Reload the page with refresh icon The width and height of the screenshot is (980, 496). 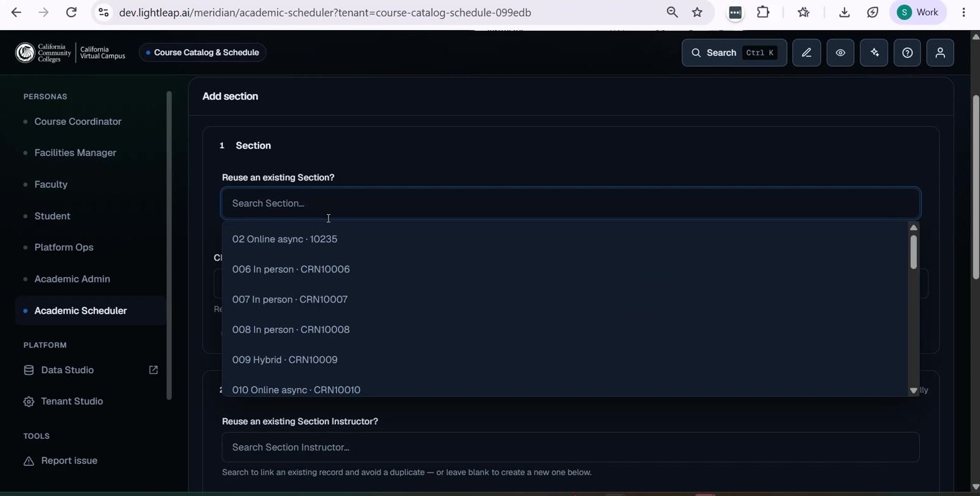click(71, 12)
